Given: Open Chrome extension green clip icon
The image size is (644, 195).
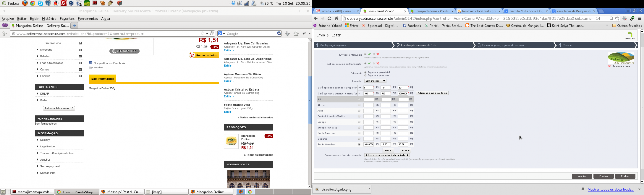Looking at the screenshot, I should coord(632,19).
